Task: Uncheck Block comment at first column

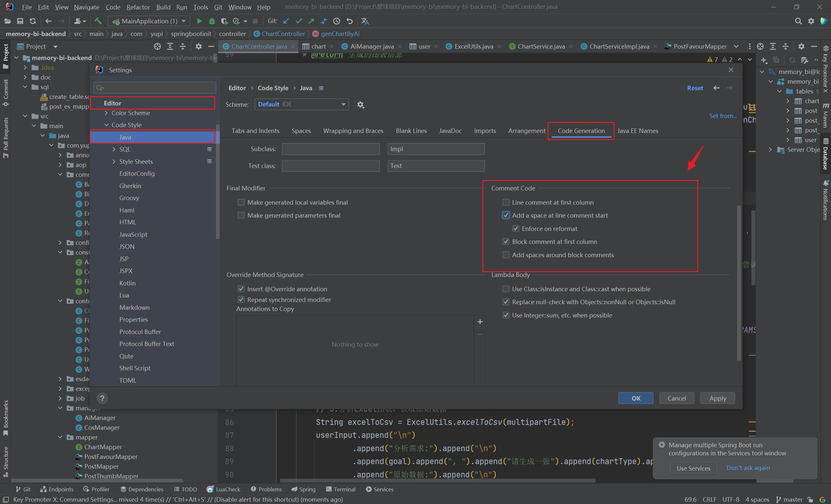Action: 506,242
